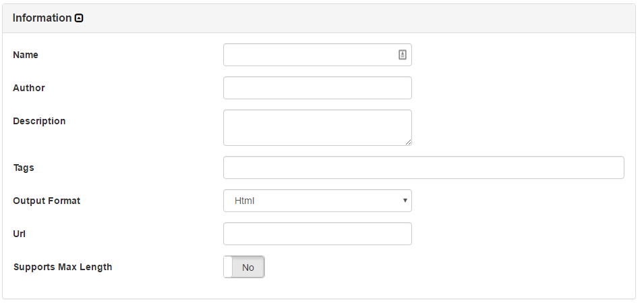Click the autofill contact icon in Name field

pos(403,55)
